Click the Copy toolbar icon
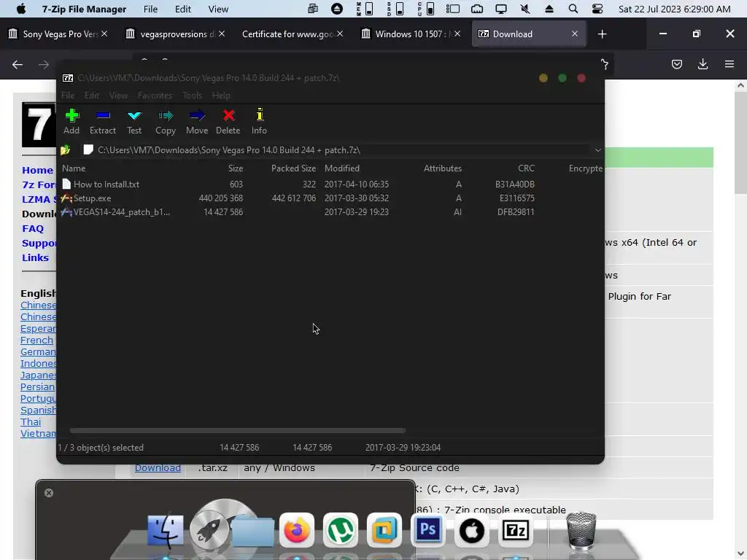The width and height of the screenshot is (747, 560). click(x=166, y=121)
